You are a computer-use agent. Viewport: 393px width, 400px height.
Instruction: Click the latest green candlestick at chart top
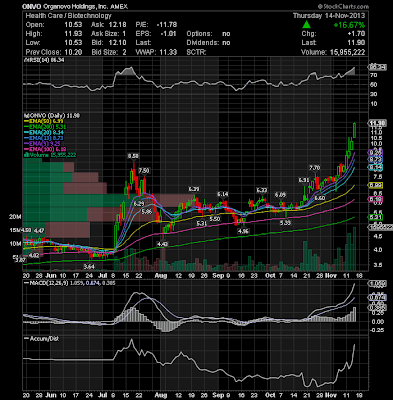click(354, 130)
